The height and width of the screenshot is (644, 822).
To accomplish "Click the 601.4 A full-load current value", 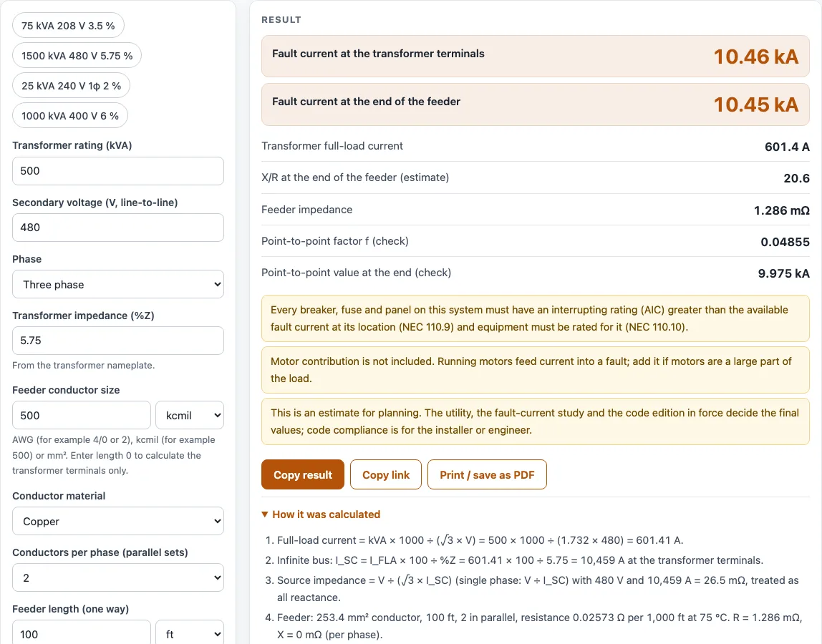I will (x=787, y=147).
